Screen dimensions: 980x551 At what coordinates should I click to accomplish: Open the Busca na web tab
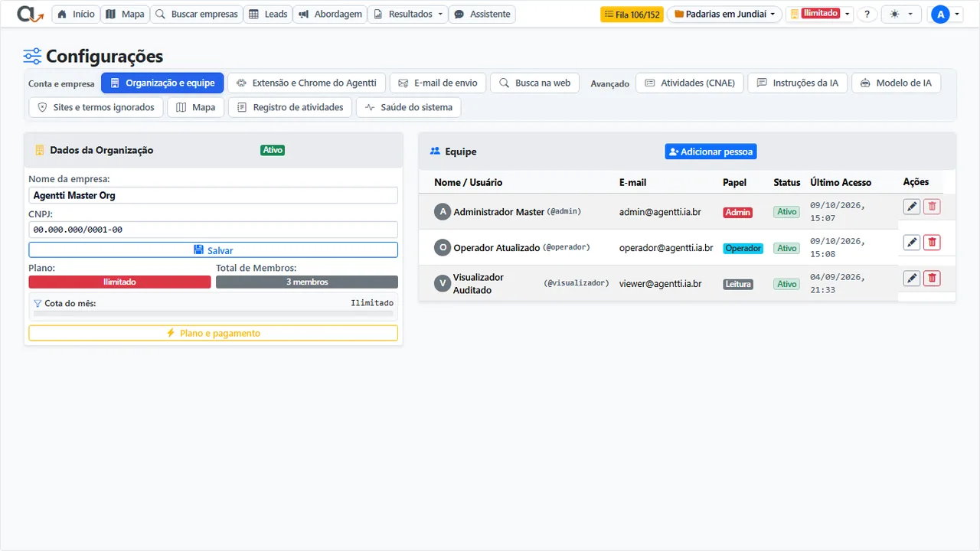coord(535,83)
